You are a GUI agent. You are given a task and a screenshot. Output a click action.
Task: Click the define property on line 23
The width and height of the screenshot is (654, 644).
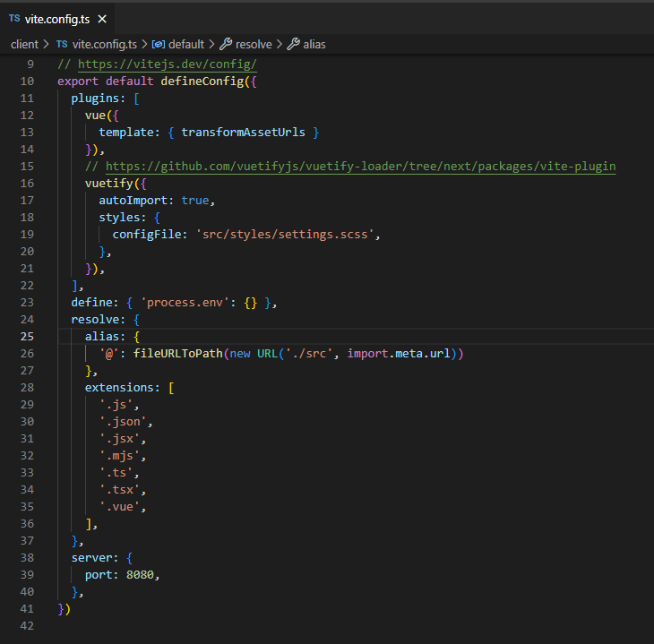pos(91,303)
